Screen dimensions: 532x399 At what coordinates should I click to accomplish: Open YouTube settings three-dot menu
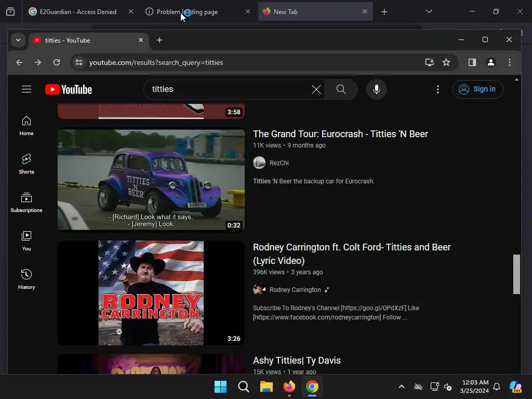437,89
